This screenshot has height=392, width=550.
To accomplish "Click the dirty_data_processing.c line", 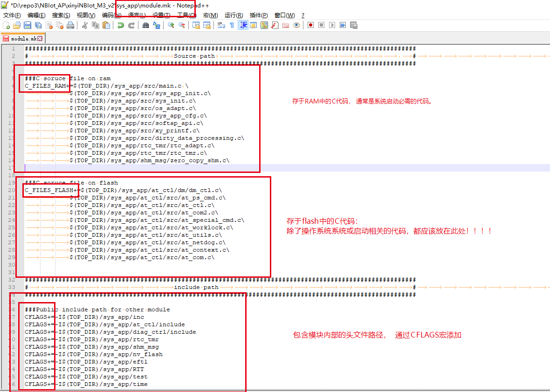I will click(157, 138).
